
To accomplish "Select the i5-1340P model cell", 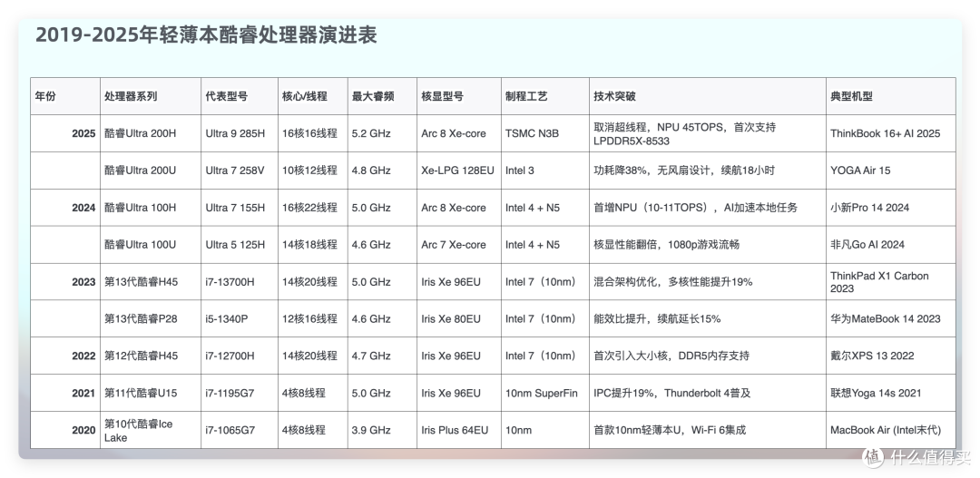I will tap(240, 318).
